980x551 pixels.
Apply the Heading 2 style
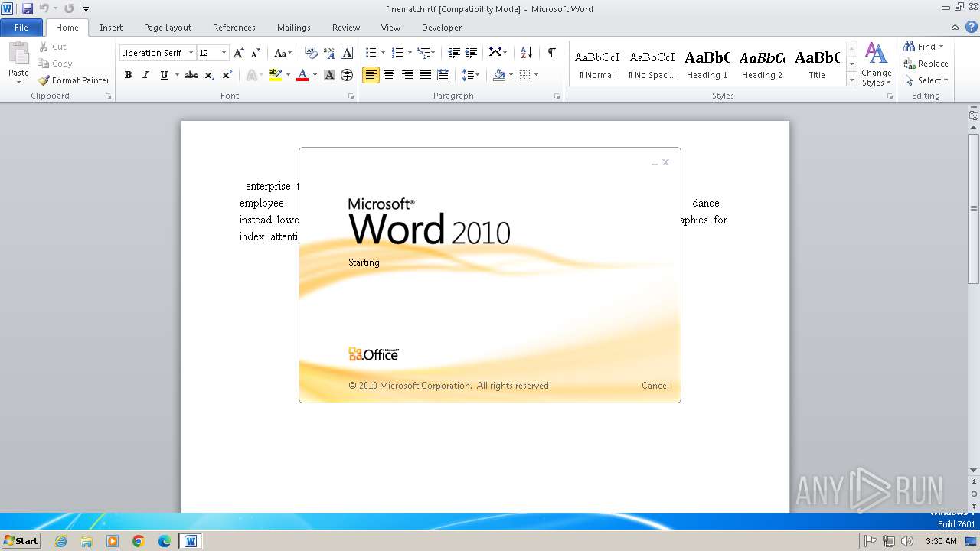click(763, 64)
